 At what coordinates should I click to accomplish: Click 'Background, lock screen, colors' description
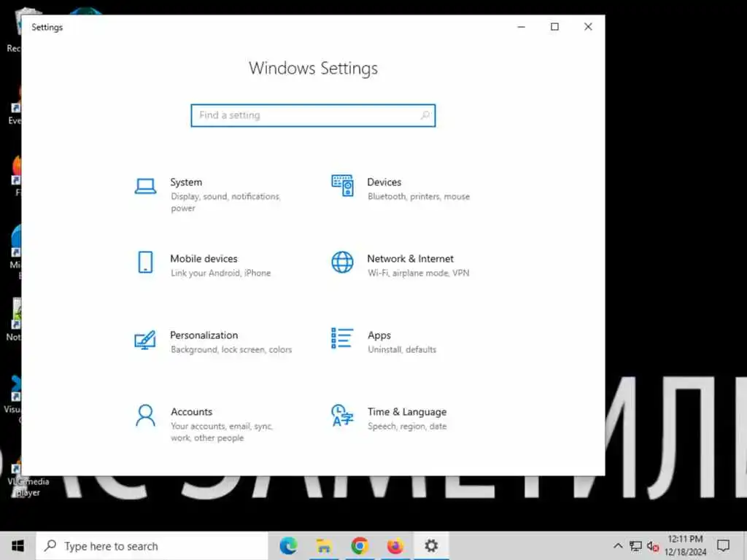coord(231,349)
